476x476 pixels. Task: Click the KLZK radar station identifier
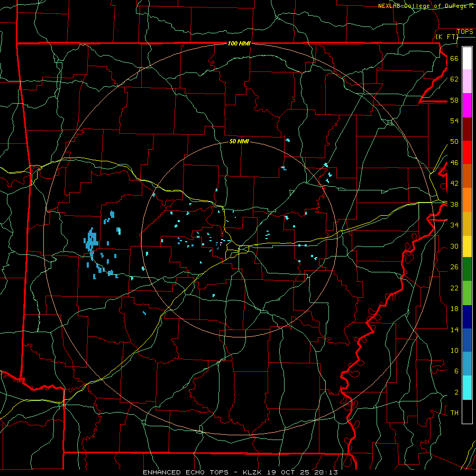click(x=253, y=472)
